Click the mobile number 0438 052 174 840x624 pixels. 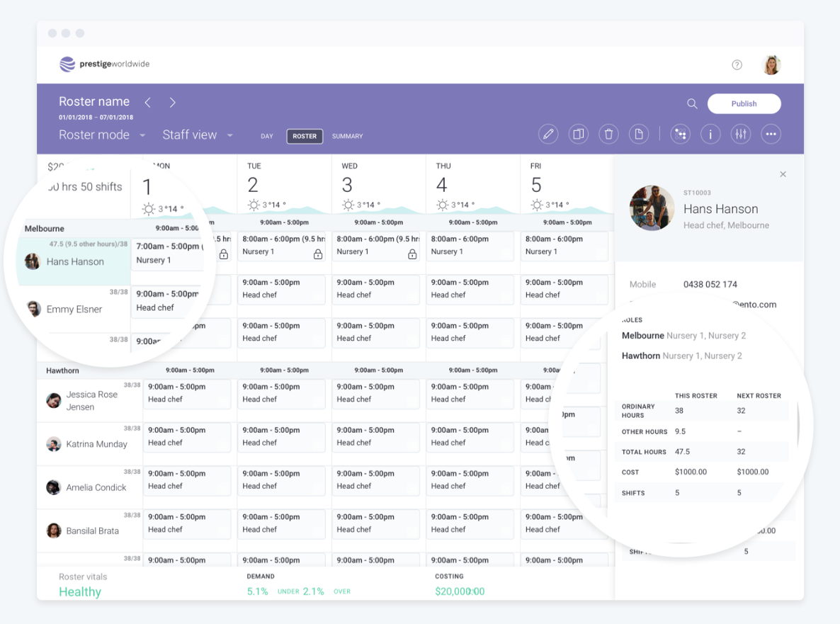pos(710,285)
